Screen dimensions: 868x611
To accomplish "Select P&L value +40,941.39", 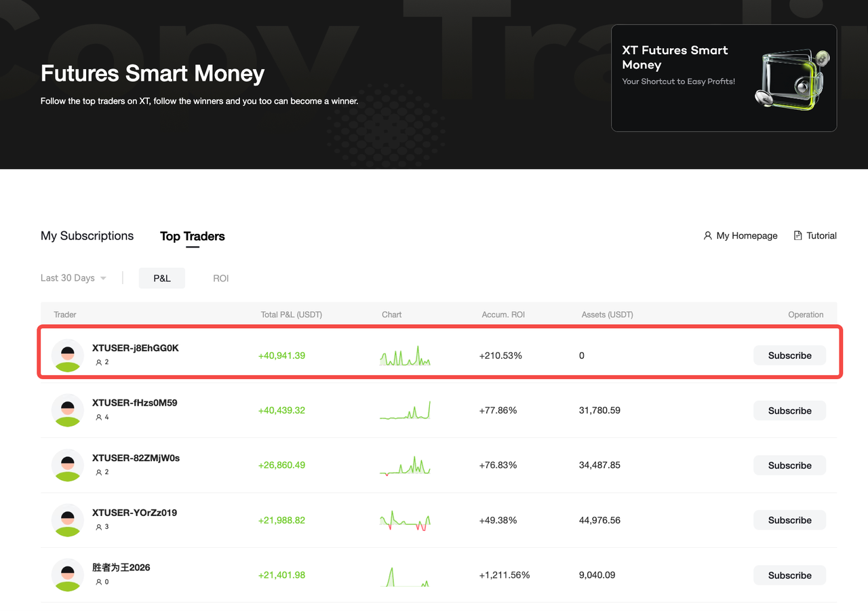I will pos(281,355).
